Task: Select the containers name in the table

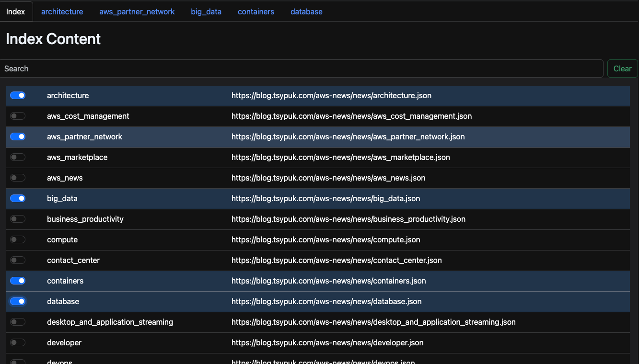Action: click(65, 281)
